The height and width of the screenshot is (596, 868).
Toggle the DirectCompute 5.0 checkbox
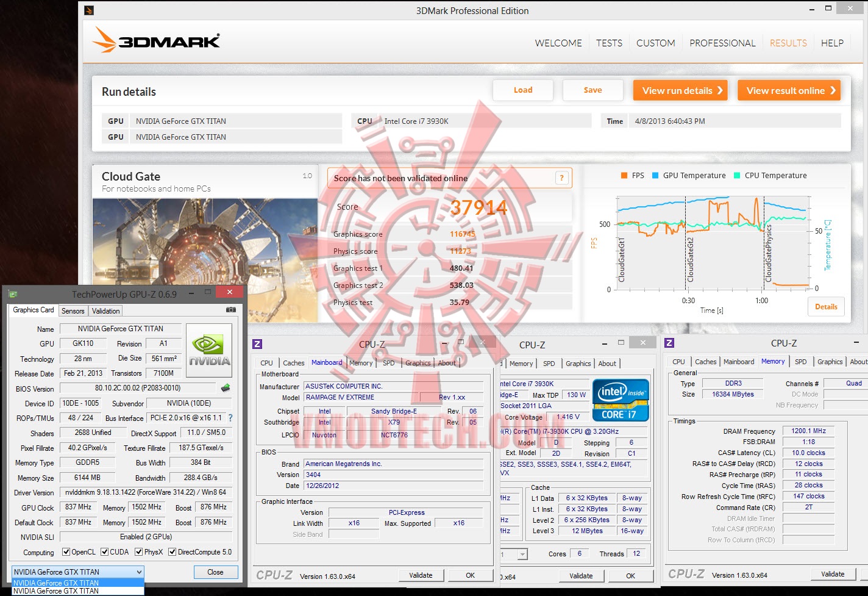tap(173, 552)
